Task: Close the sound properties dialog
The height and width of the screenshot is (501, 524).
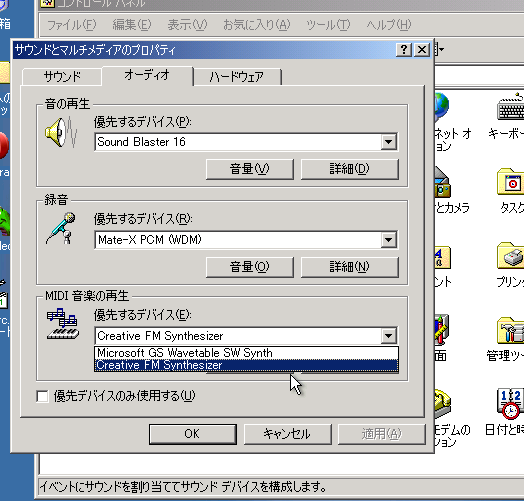Action: tap(422, 50)
